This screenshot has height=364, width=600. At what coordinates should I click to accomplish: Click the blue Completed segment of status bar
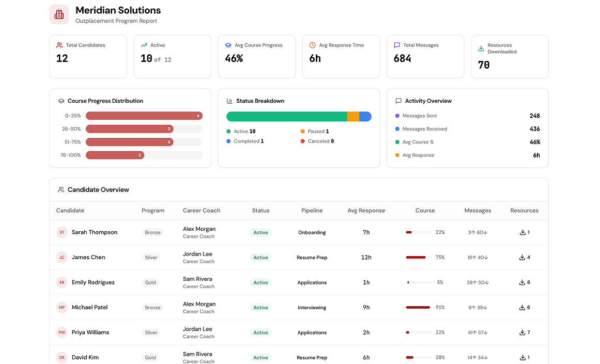365,117
